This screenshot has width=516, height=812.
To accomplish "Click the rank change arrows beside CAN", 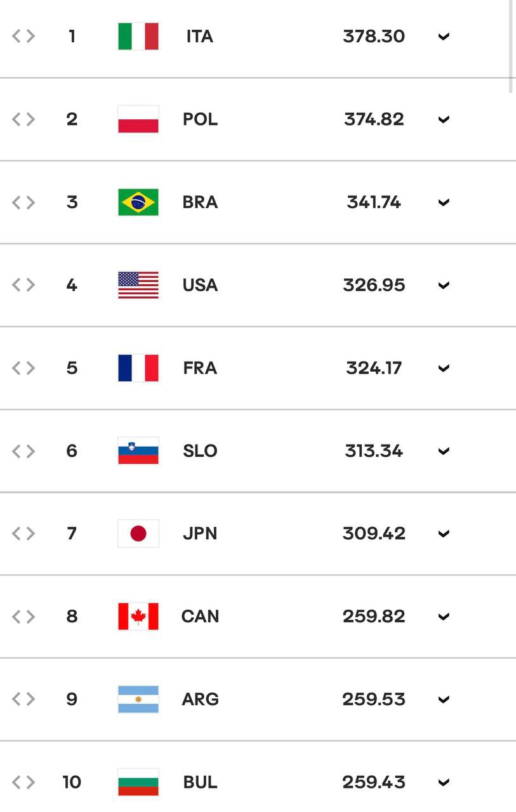I will (23, 617).
